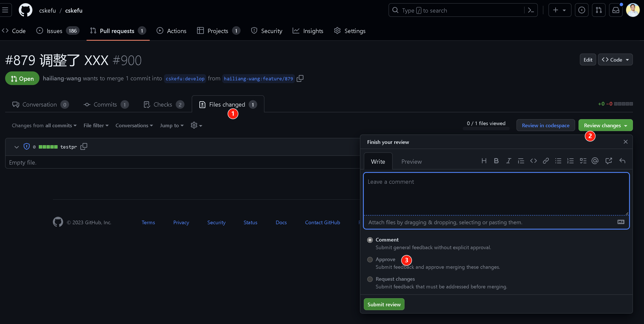Open the issues shortcut icon in header

(x=582, y=10)
